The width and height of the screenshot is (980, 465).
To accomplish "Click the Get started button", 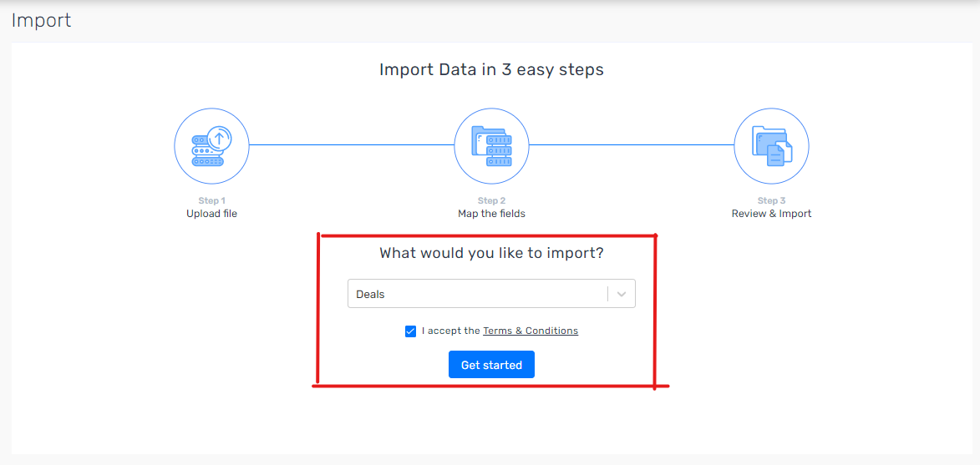I will coord(491,365).
